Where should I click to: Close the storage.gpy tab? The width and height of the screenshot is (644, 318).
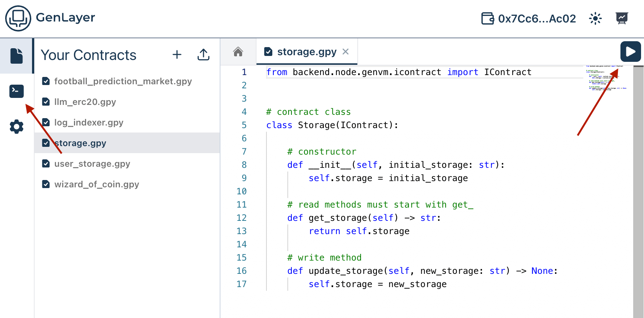[x=346, y=52]
